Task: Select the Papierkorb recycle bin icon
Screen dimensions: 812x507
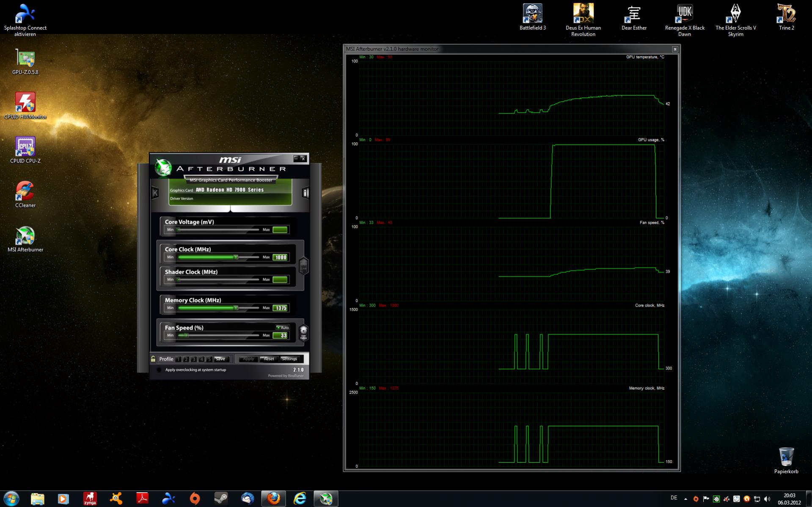Action: click(x=786, y=460)
